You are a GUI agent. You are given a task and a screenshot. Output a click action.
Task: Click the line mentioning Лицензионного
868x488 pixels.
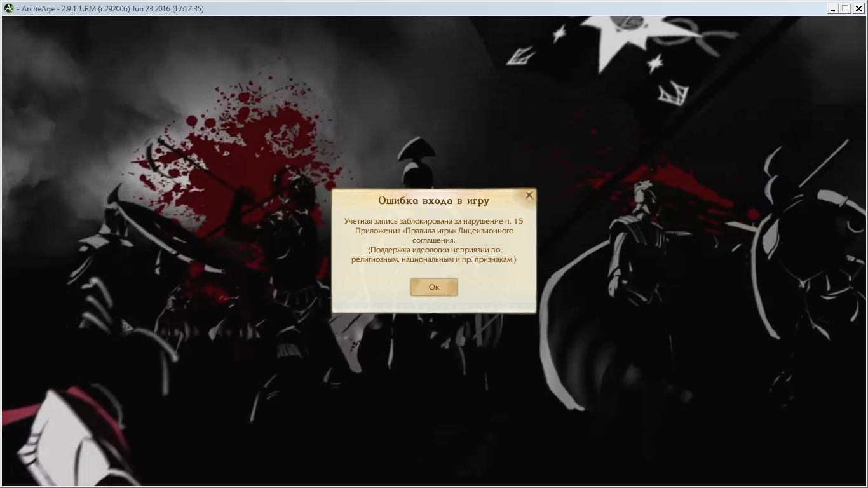click(434, 231)
